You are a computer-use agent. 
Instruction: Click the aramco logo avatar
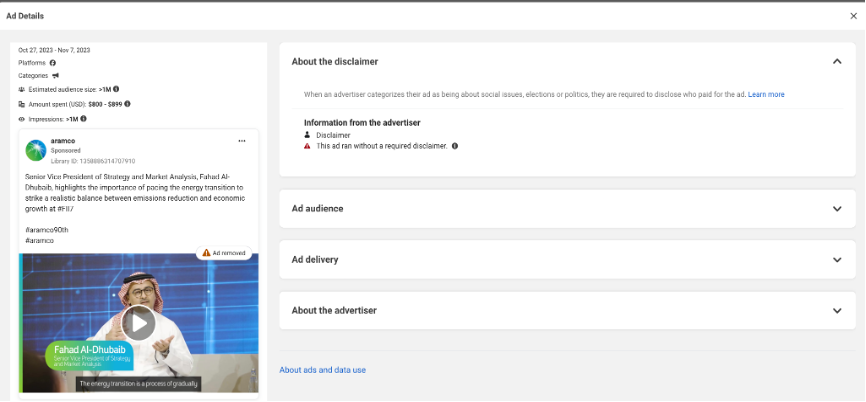point(36,150)
